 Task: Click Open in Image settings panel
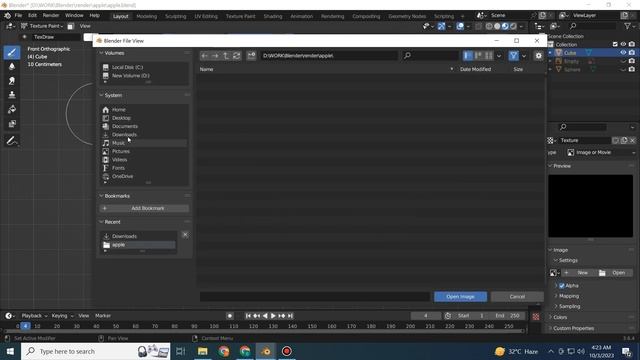615,273
